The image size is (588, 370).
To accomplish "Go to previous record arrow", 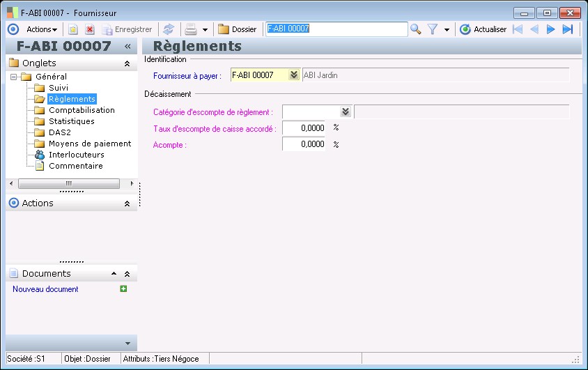I will point(534,29).
